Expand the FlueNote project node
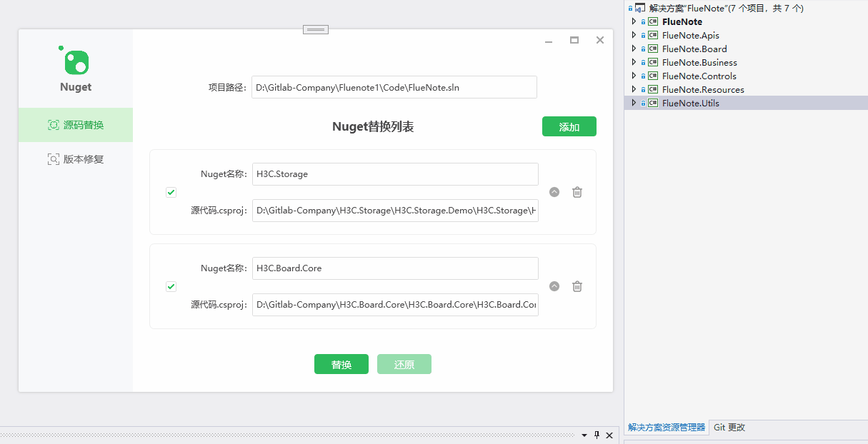Image resolution: width=868 pixels, height=444 pixels. (x=633, y=21)
